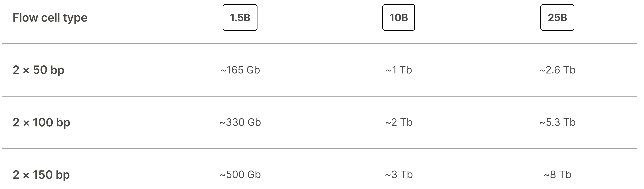Click the divider line under the 2 × 50 bp row

[319, 96]
